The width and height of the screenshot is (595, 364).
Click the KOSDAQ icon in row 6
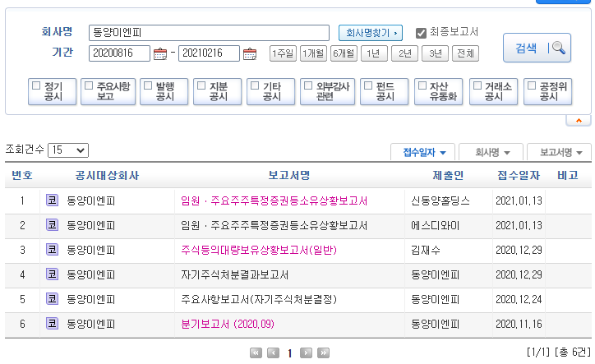(52, 324)
